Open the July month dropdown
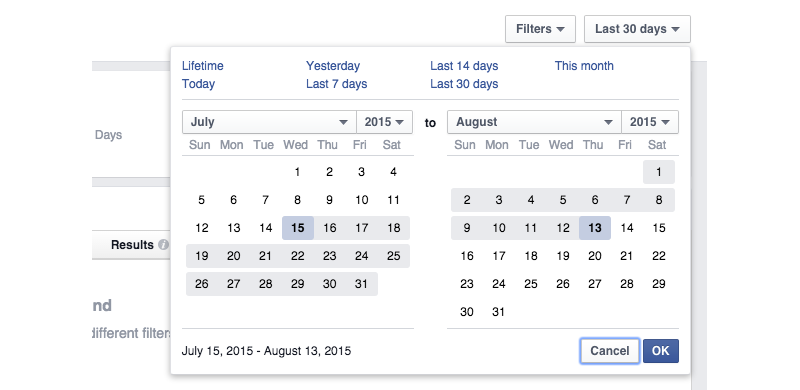Screen dimensions: 800x390 (269, 122)
